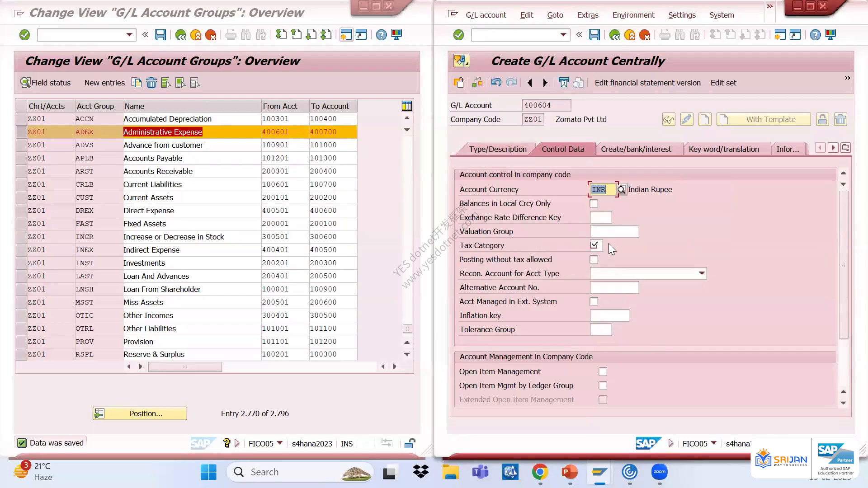
Task: Switch to the Create/bank/interest tab
Action: pyautogui.click(x=636, y=149)
